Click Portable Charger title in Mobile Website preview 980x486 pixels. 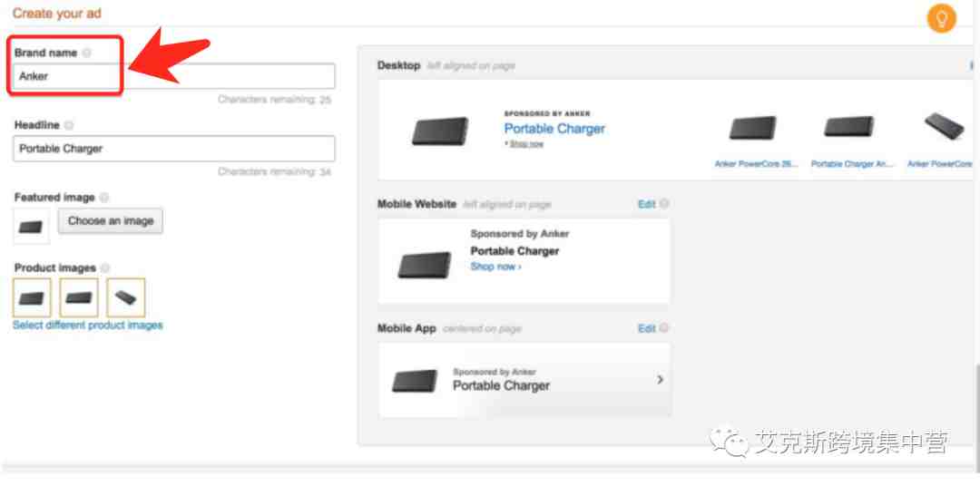(x=514, y=251)
